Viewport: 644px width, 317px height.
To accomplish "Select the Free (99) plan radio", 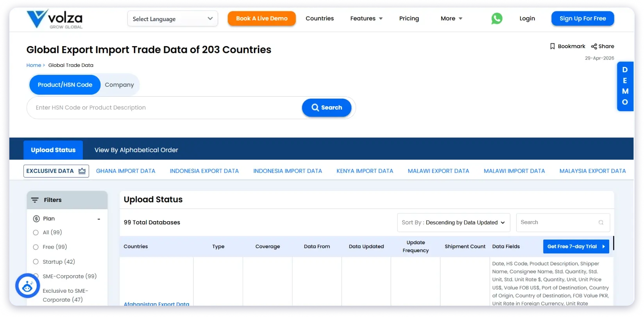I will [36, 247].
